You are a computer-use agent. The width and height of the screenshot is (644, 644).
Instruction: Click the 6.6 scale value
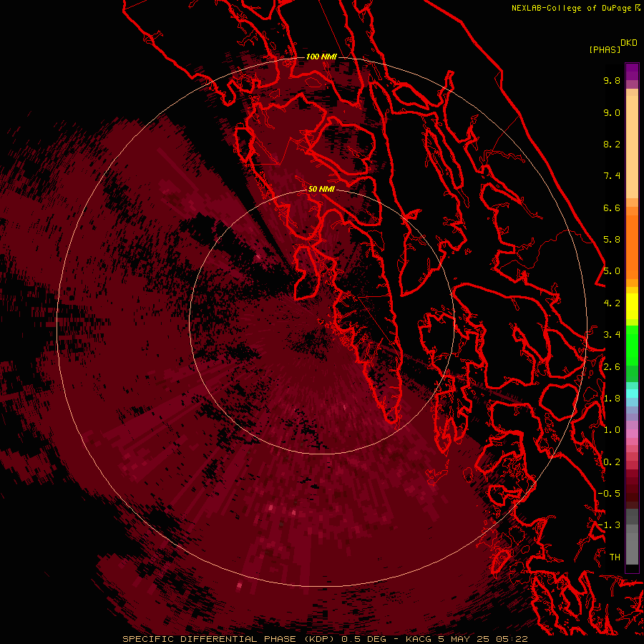(612, 208)
